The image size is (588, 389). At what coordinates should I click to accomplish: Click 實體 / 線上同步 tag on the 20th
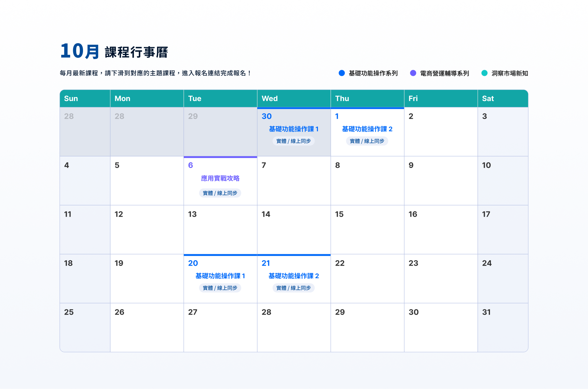pyautogui.click(x=220, y=288)
